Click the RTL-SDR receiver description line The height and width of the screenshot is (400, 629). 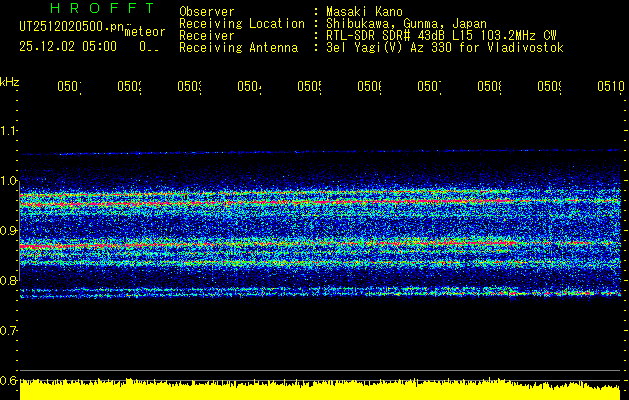point(441,36)
